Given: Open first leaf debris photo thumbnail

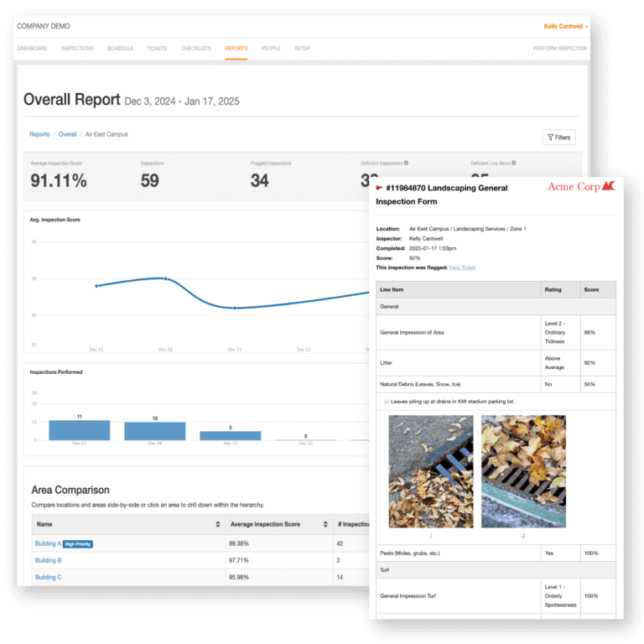Looking at the screenshot, I should 430,471.
